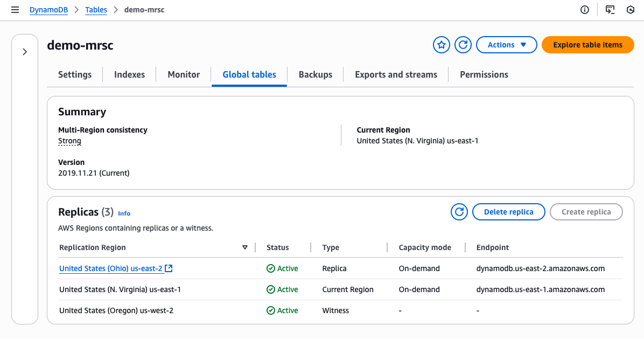The height and width of the screenshot is (339, 644).
Task: Click external link icon beside Ohio region
Action: pos(169,268)
